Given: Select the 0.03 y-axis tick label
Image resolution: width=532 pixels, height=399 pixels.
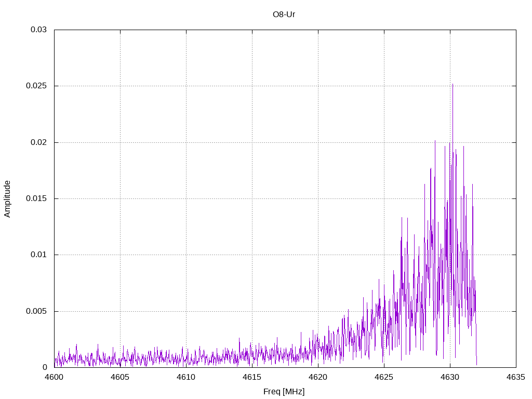Looking at the screenshot, I should pos(38,30).
